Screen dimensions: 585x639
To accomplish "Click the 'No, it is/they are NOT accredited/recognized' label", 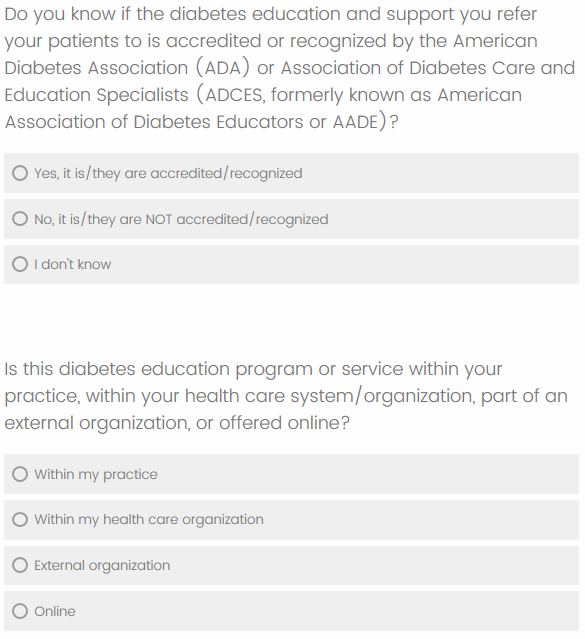I will 181,219.
